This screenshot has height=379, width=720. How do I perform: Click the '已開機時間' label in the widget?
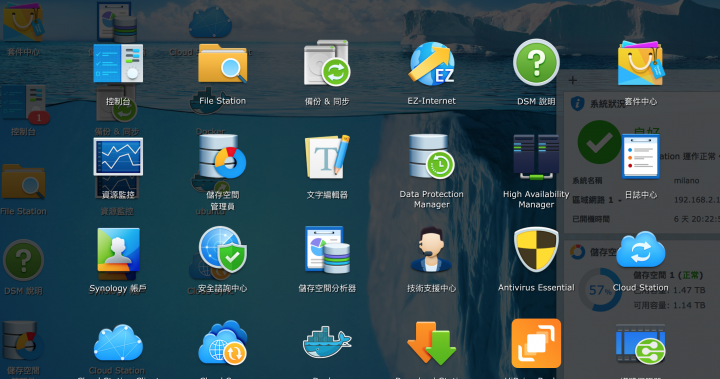pos(591,219)
